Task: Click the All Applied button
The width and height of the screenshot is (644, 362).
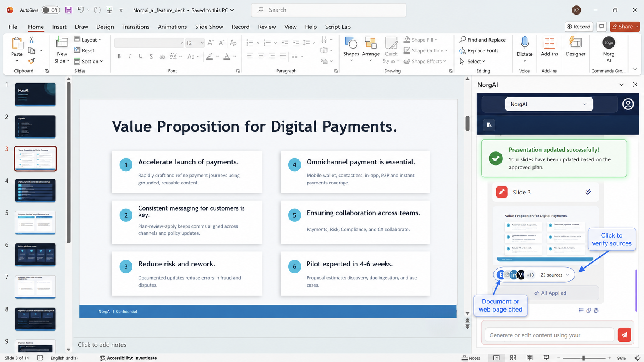Action: click(550, 293)
